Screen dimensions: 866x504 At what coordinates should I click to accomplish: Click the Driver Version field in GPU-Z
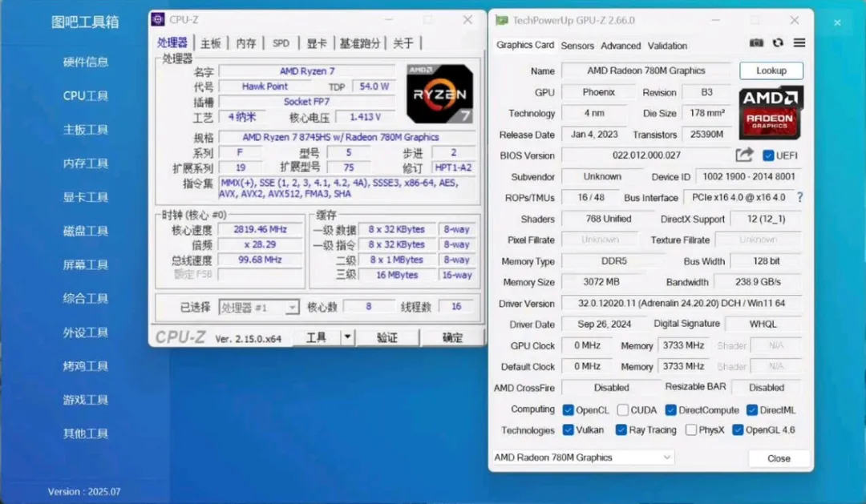[x=682, y=303]
